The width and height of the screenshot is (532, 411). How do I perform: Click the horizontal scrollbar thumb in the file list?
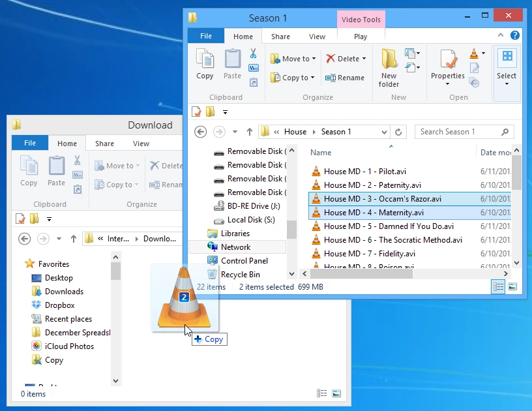pyautogui.click(x=361, y=273)
